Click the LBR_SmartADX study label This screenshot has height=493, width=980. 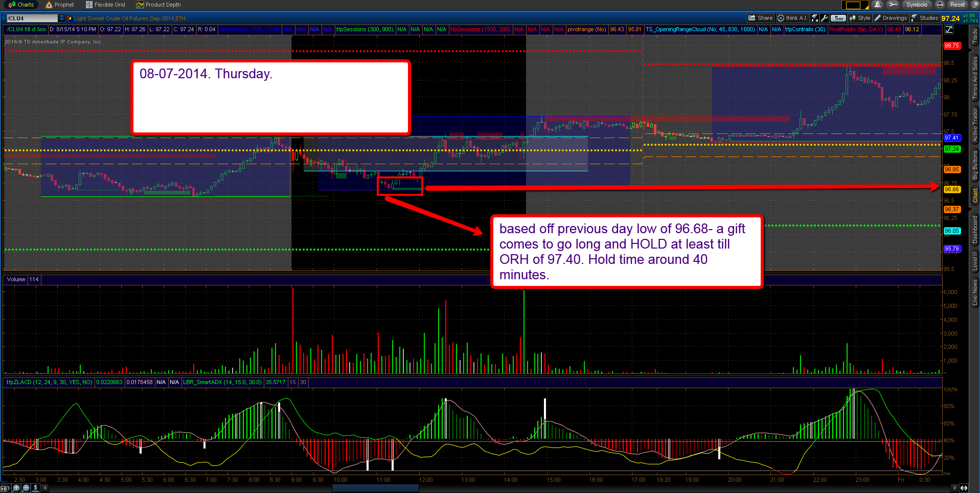[222, 382]
